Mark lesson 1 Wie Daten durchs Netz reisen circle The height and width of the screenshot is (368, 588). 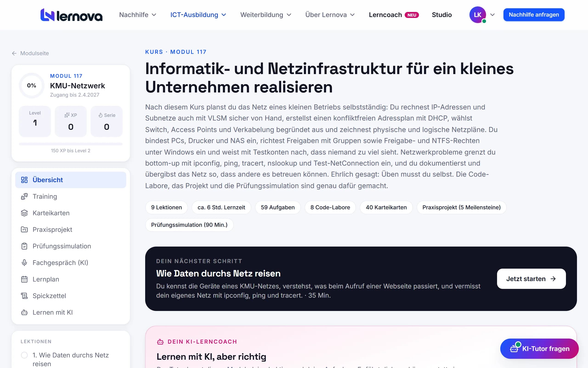pos(24,355)
